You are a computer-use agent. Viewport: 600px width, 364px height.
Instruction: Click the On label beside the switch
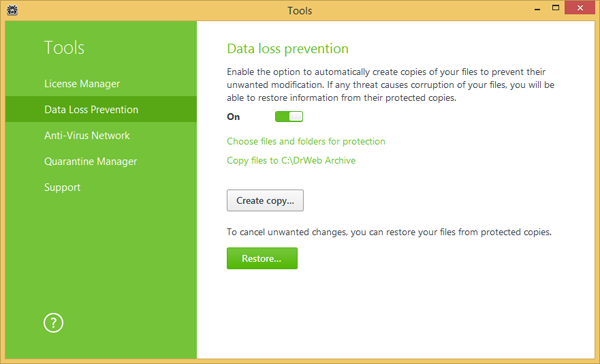pyautogui.click(x=233, y=117)
